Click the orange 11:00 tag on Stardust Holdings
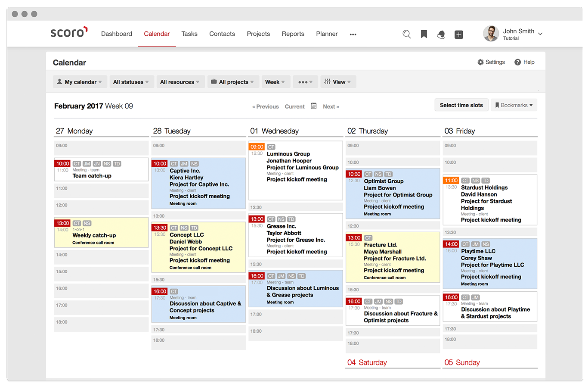588x387 pixels. click(452, 181)
